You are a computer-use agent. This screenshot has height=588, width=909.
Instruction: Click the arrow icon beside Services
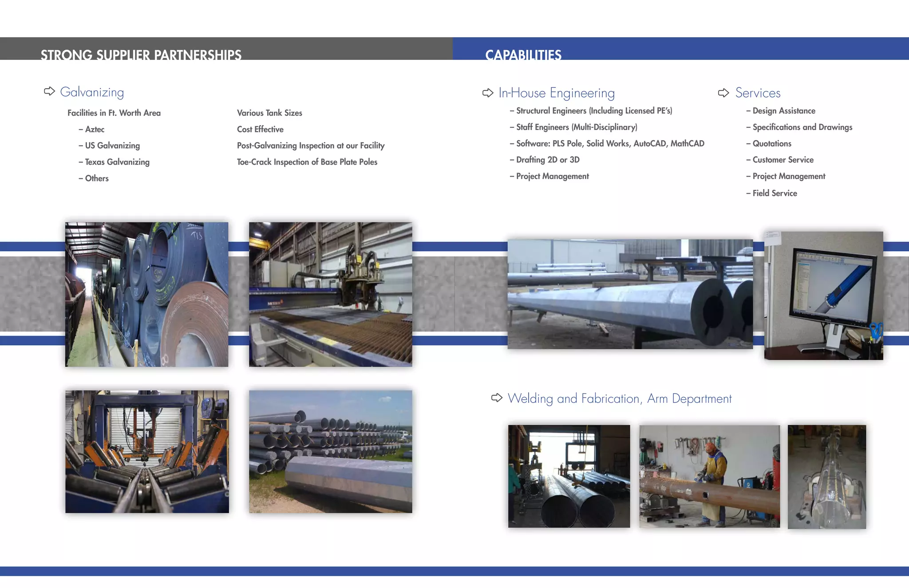point(723,93)
